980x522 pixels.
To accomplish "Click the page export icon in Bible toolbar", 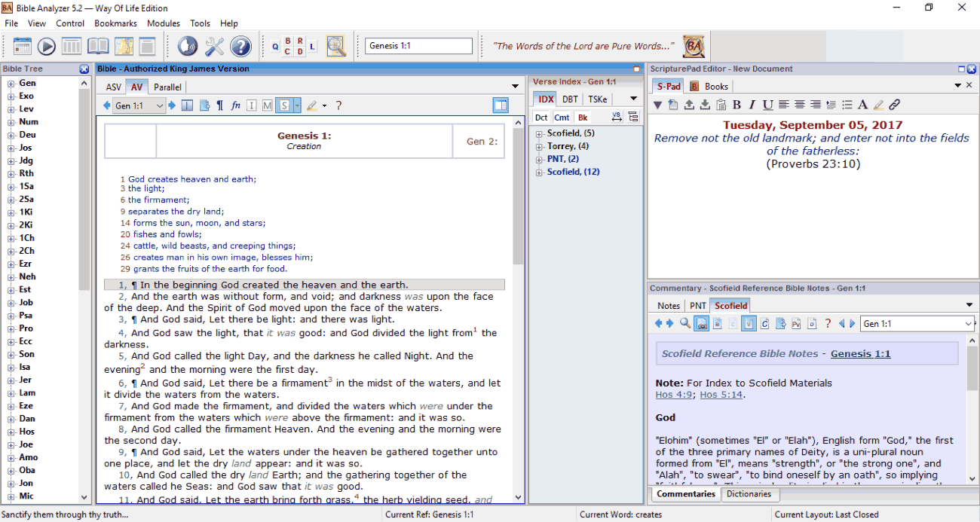I will (204, 105).
